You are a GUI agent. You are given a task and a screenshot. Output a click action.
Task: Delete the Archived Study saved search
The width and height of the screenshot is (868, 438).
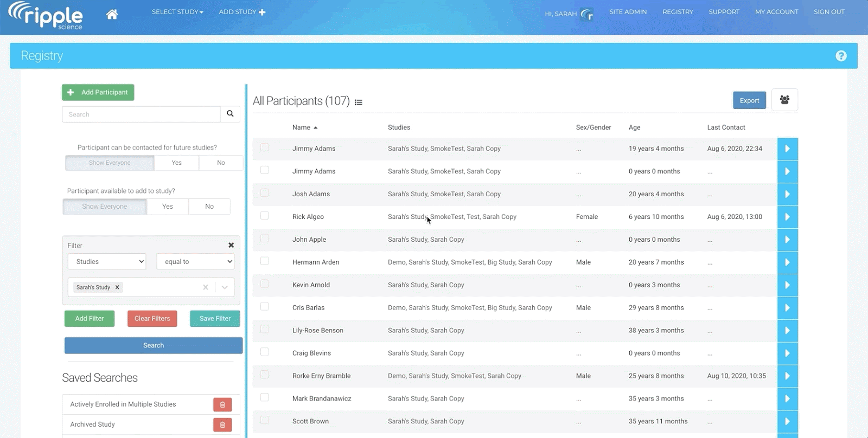click(222, 424)
